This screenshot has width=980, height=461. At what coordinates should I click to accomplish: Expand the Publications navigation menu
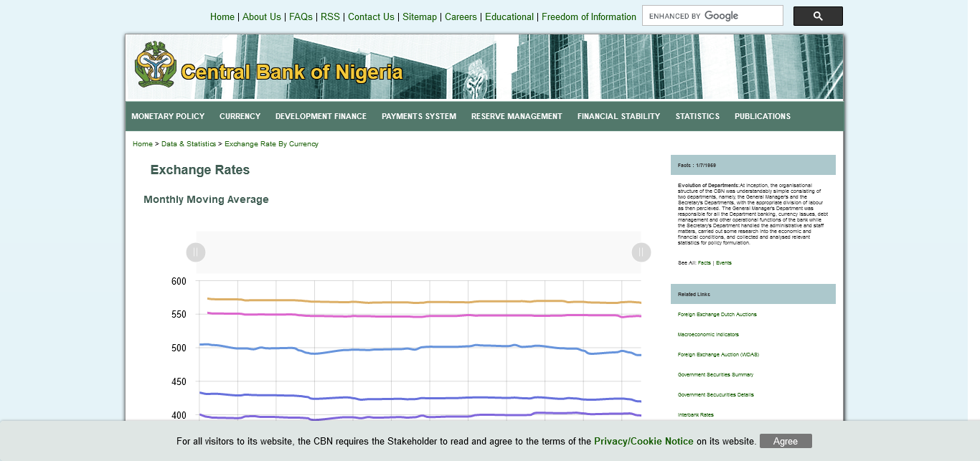pos(763,116)
